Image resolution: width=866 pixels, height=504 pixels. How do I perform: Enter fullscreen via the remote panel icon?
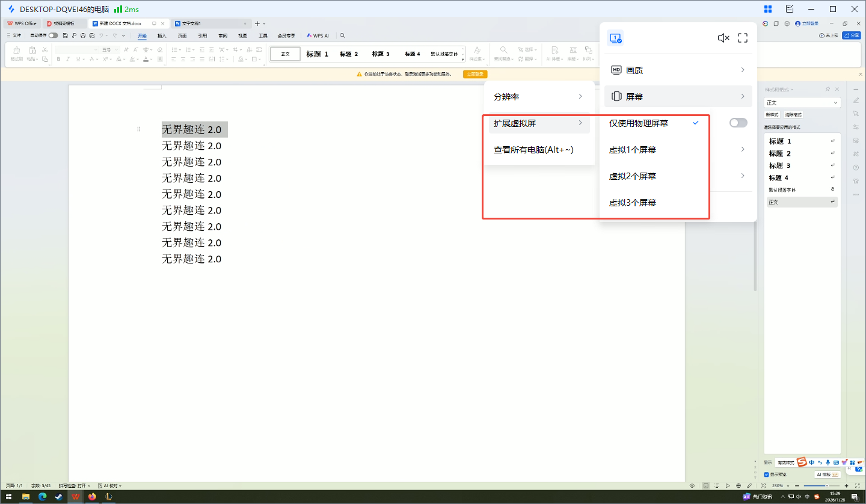pos(743,38)
